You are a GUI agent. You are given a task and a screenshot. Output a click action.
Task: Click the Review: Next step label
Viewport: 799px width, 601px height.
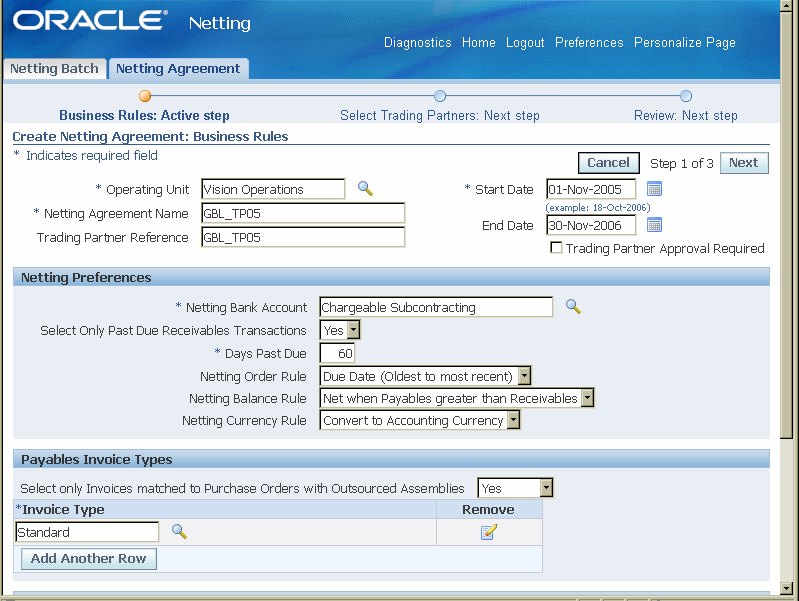click(x=686, y=115)
